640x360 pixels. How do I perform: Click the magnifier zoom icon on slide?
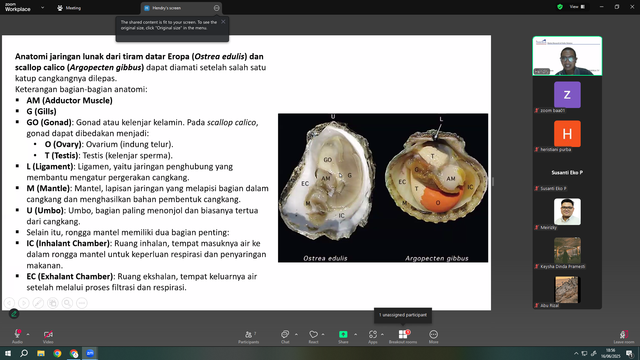(67, 303)
